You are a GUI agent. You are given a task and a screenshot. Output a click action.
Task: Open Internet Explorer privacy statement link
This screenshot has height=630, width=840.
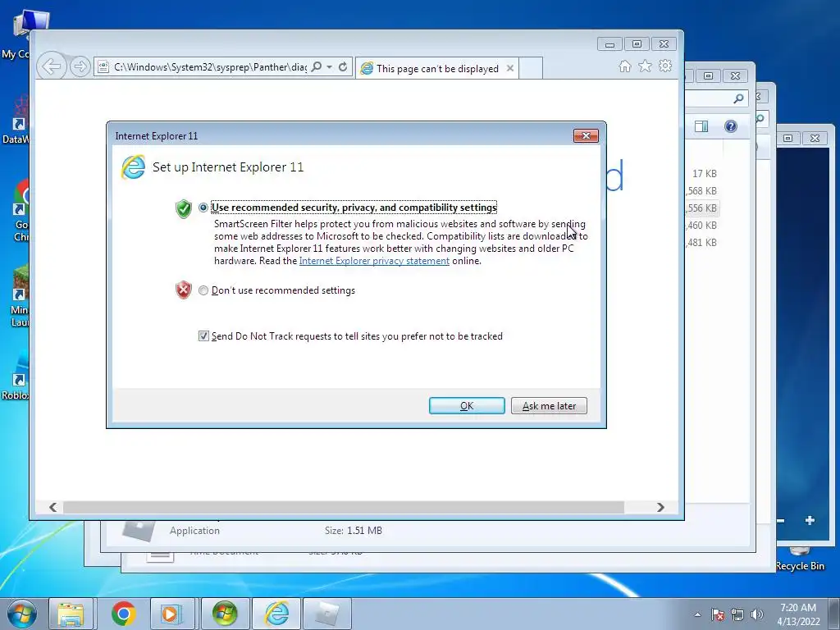tap(374, 261)
